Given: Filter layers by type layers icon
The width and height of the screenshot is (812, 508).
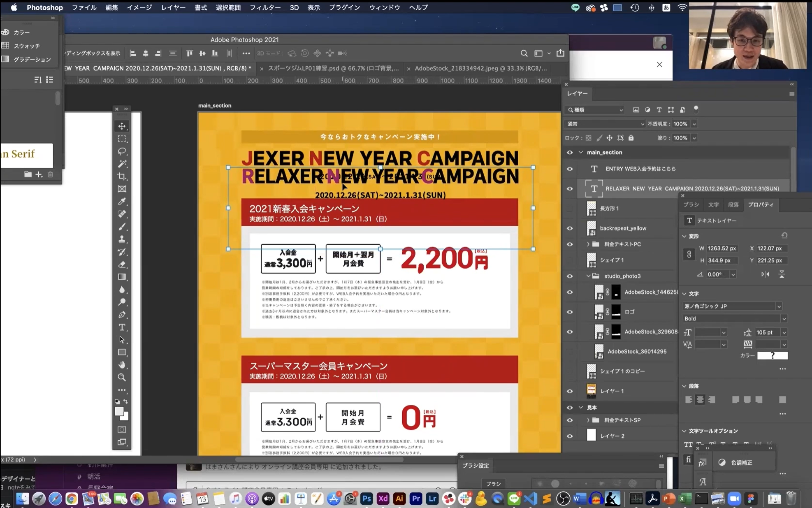Looking at the screenshot, I should coord(659,110).
